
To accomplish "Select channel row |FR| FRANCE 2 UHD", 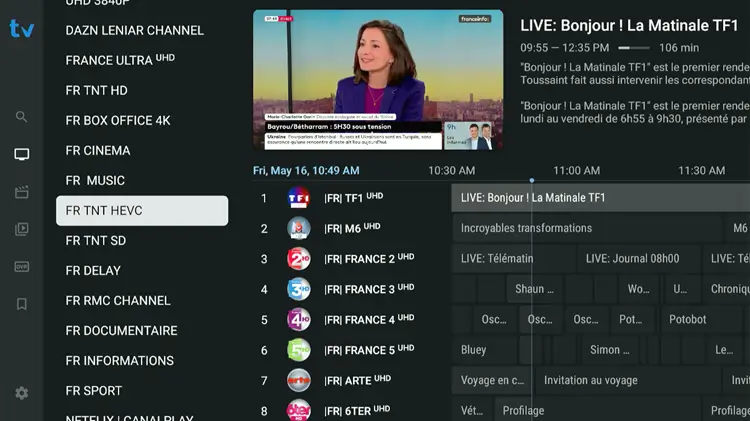I will [351, 259].
